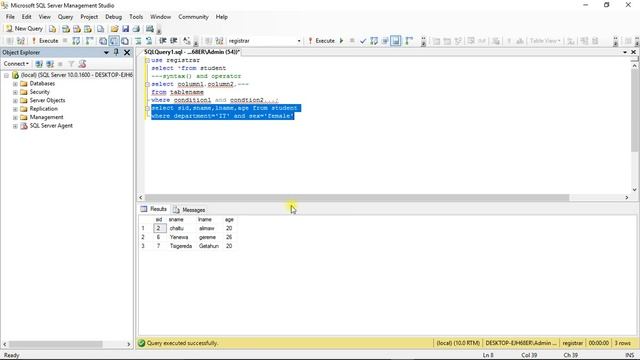Click the editor scroll-right arrow
640x360 pixels.
pyautogui.click(x=627, y=198)
